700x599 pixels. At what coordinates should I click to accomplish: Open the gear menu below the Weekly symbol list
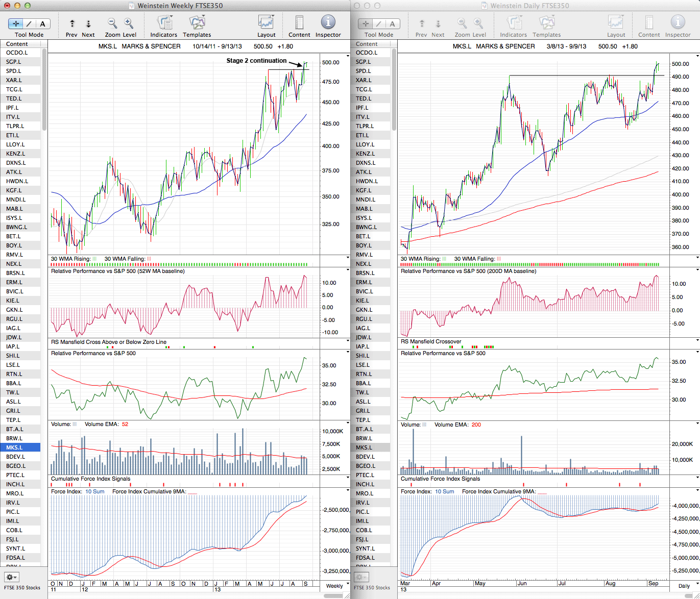[x=11, y=577]
